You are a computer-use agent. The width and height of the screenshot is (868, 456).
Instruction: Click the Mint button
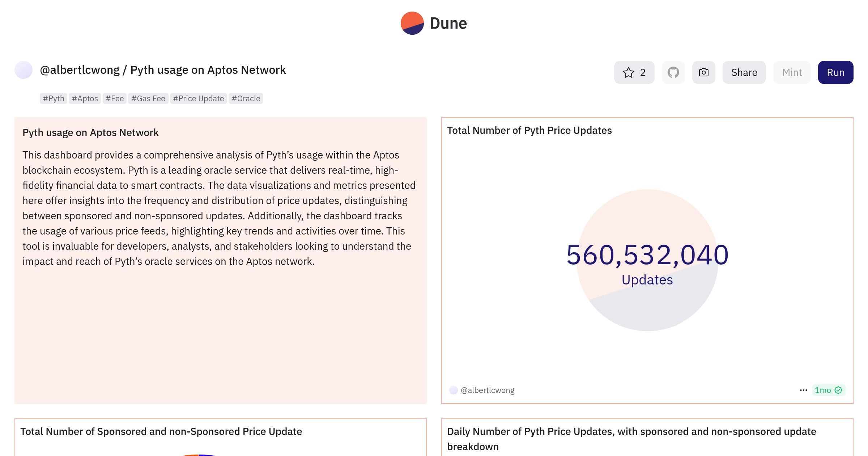(792, 72)
